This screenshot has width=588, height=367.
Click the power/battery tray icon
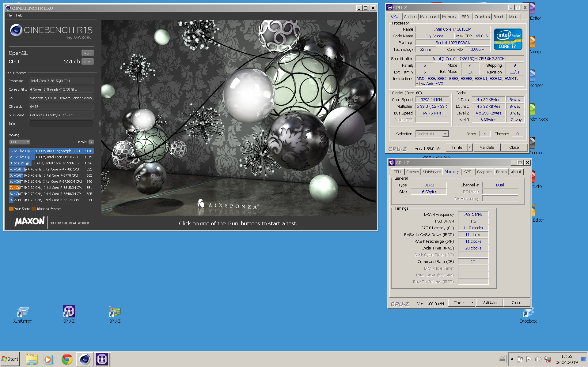coord(520,359)
